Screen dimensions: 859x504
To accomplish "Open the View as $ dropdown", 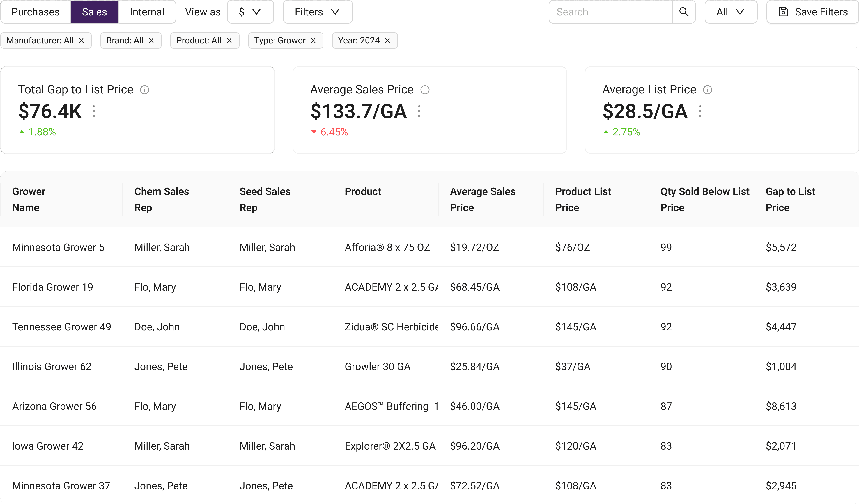I will click(250, 12).
